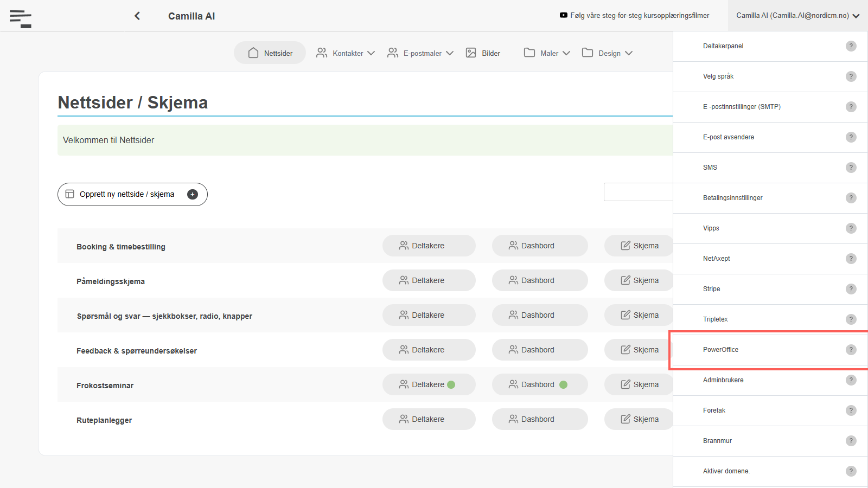Click the plus icon on Opprett ny nettside
The height and width of the screenshot is (488, 868).
pos(193,194)
